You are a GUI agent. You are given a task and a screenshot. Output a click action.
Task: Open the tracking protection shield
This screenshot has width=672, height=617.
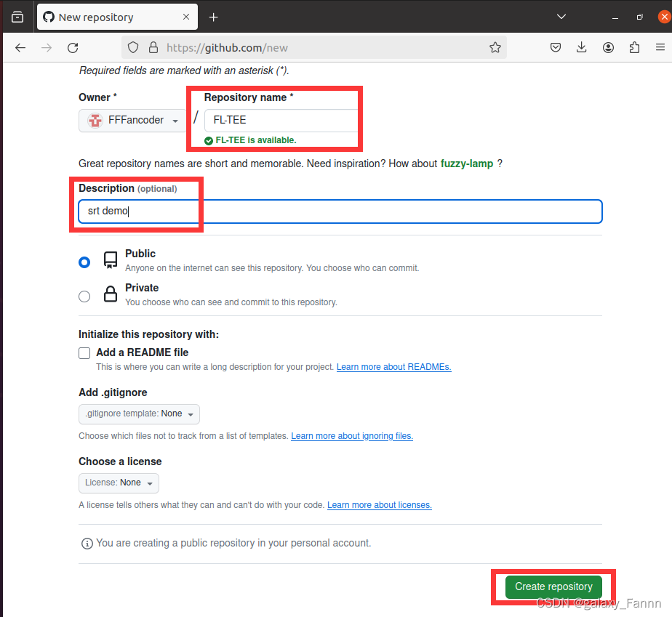pyautogui.click(x=132, y=47)
